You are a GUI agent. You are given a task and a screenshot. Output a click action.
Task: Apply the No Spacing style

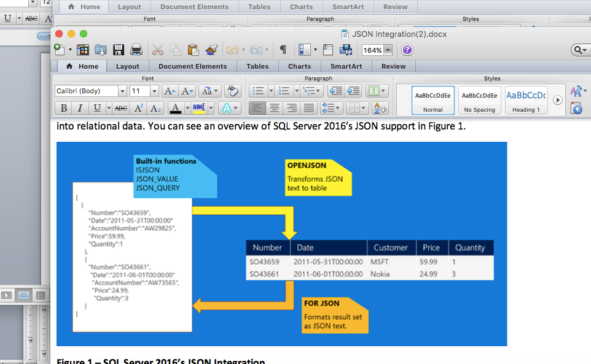(x=479, y=101)
